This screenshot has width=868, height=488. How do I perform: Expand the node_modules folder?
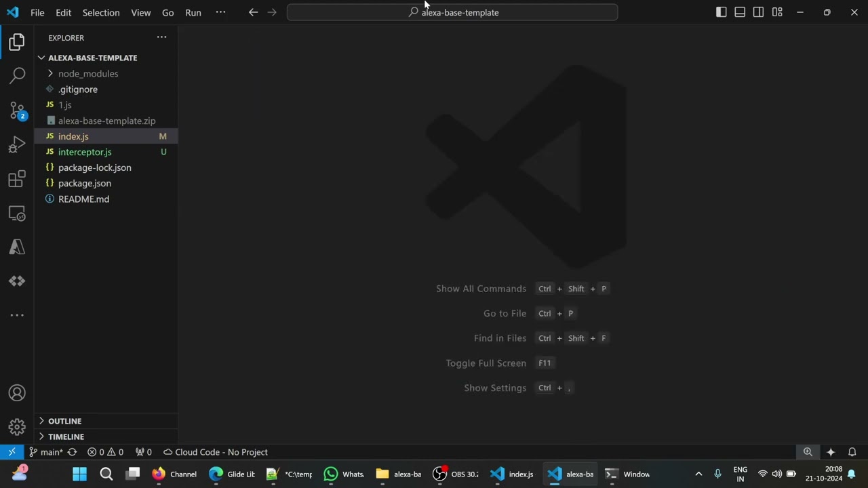50,73
